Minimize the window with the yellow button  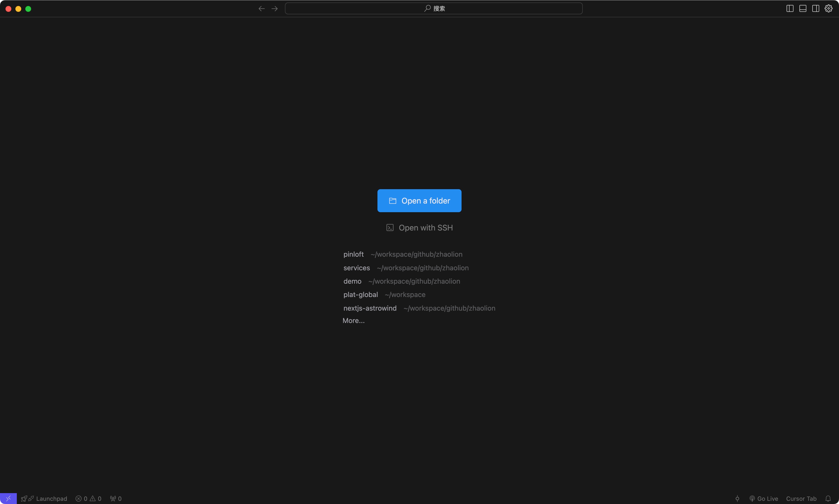click(18, 9)
